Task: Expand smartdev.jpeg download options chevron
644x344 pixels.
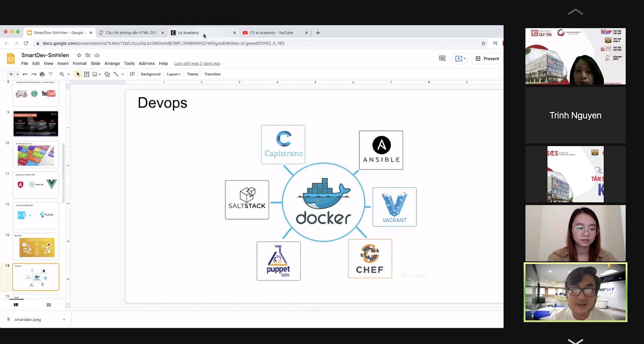Action: [64, 319]
